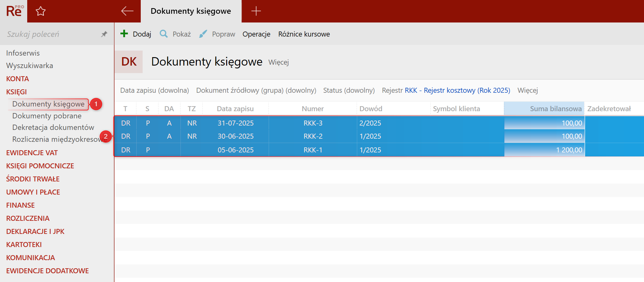Click Więcej next to the page title
The image size is (644, 282).
(278, 62)
